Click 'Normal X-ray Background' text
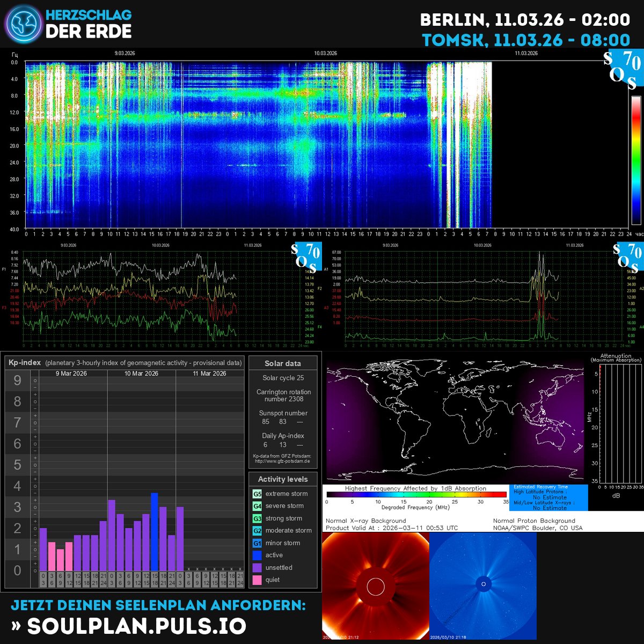This screenshot has height=644, width=644. tap(366, 521)
